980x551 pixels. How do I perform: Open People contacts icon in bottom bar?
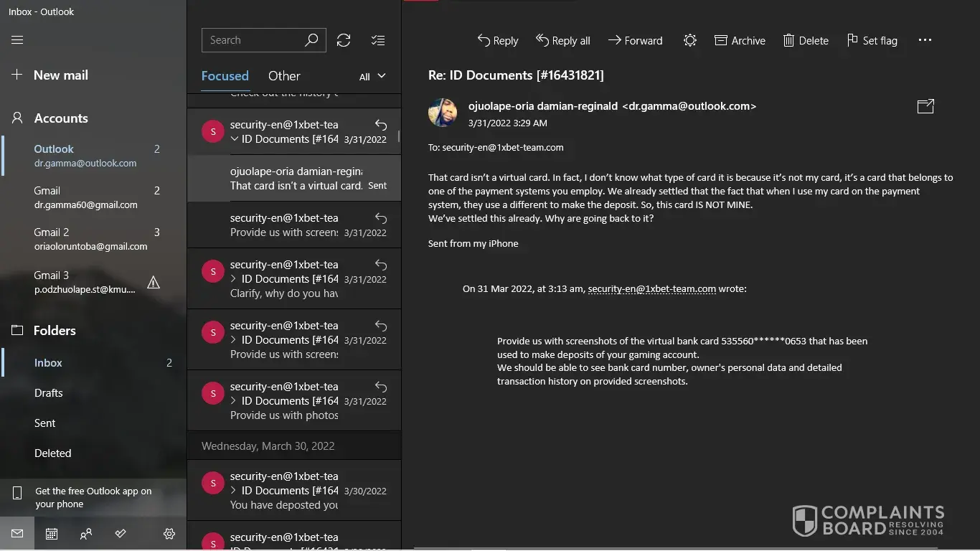[86, 534]
